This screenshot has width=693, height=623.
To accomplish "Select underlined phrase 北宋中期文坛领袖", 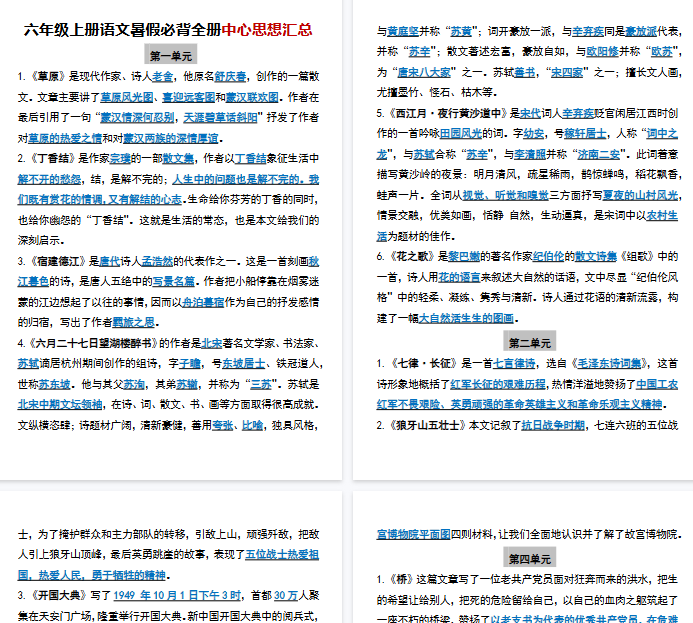I will pyautogui.click(x=60, y=405).
